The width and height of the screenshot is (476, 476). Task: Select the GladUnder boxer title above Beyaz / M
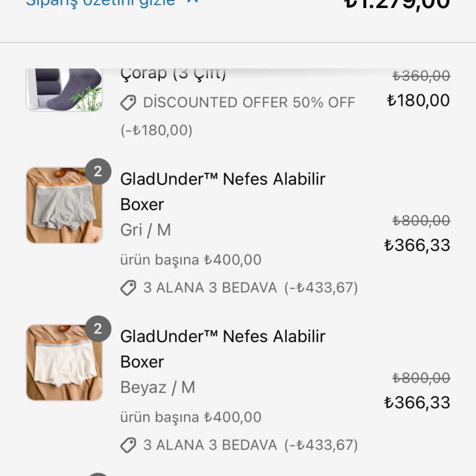point(223,349)
